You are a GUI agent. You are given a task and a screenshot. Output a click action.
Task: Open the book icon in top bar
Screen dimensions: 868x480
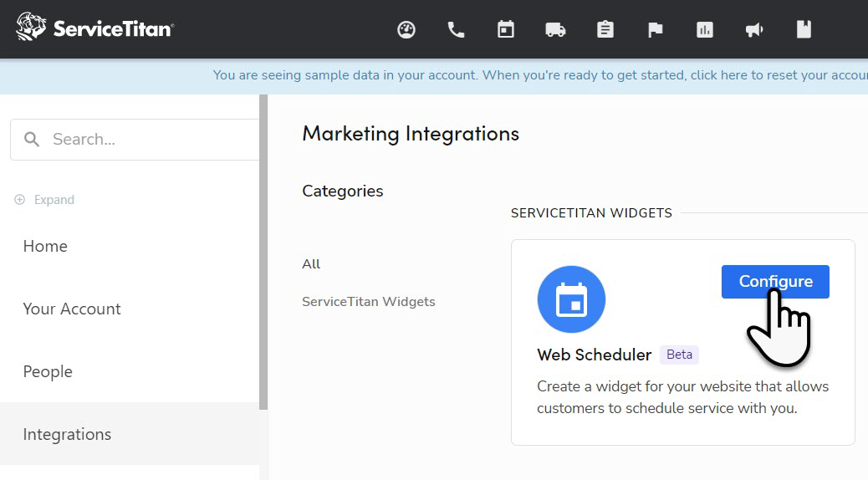pos(804,30)
